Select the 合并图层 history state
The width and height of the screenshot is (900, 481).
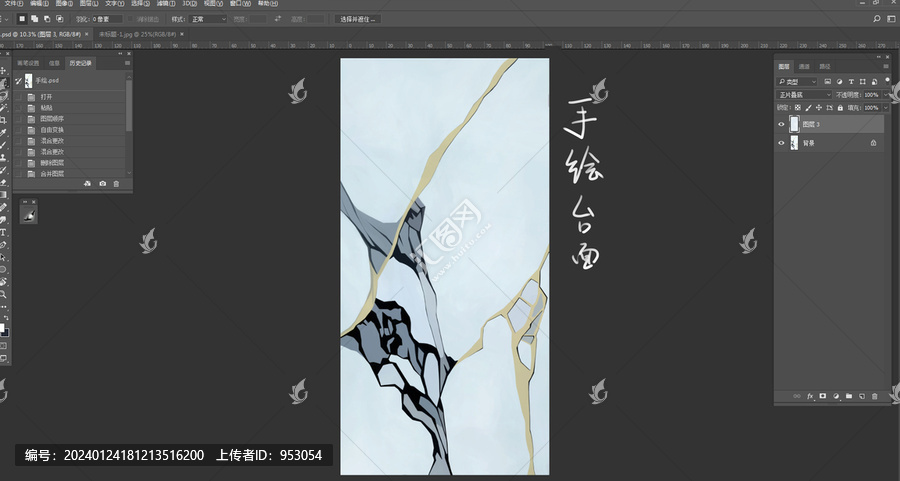(52, 174)
